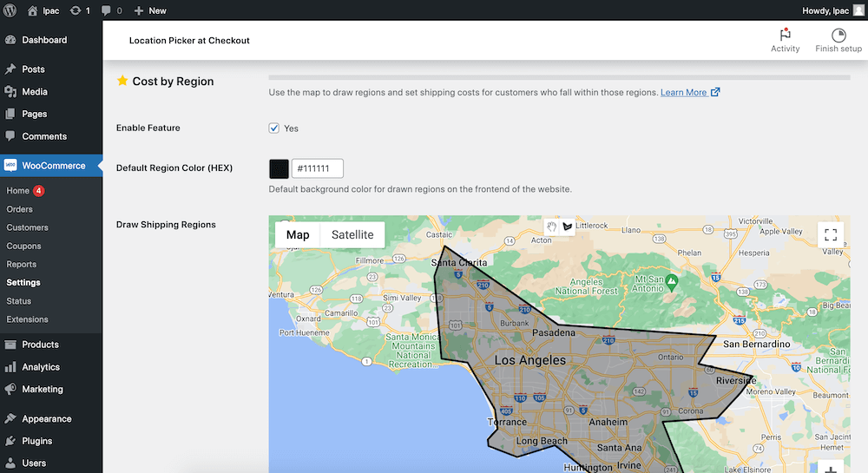This screenshot has height=473, width=868.
Task: Select the polygon drawing tool on map
Action: coord(568,227)
